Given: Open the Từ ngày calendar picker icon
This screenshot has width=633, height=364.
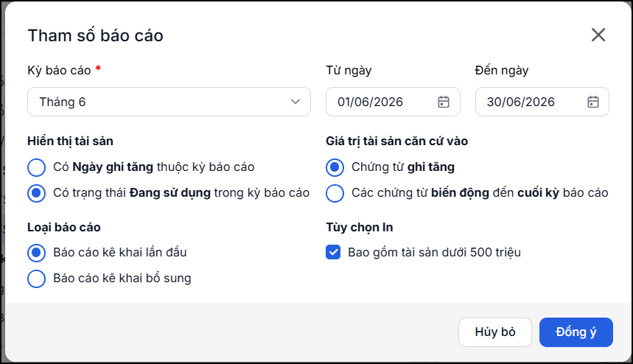Looking at the screenshot, I should tap(444, 102).
